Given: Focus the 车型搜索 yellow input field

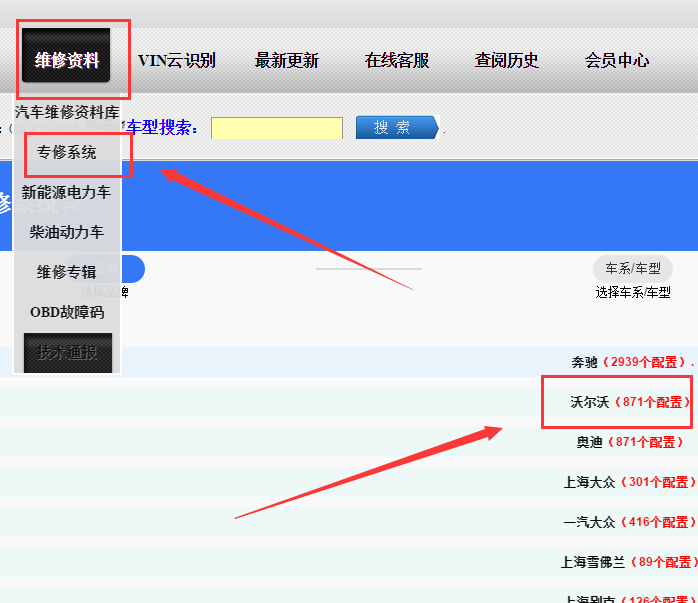Looking at the screenshot, I should click(x=277, y=128).
